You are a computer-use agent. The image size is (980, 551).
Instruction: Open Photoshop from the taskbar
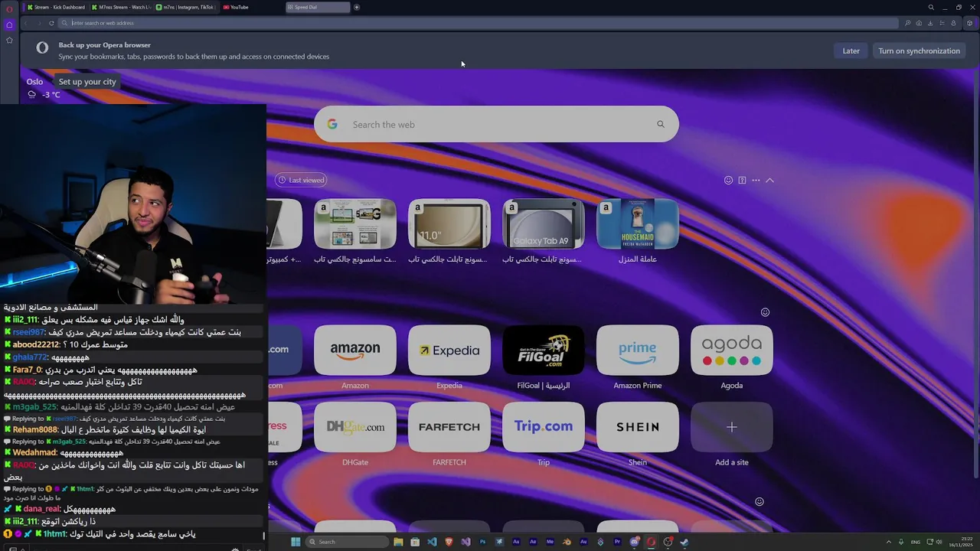coord(482,542)
